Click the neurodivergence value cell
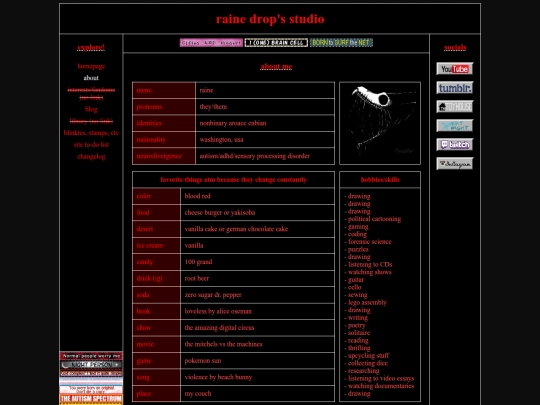The image size is (540, 405). (265, 156)
